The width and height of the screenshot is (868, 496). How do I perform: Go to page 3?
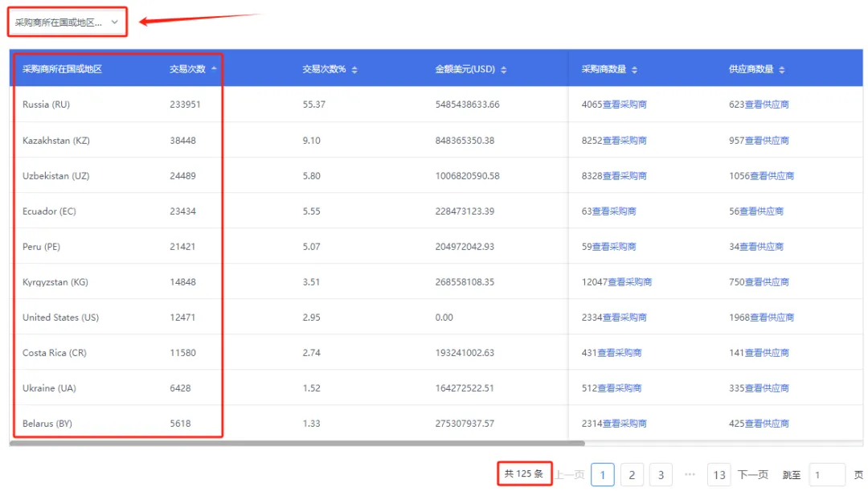[661, 475]
